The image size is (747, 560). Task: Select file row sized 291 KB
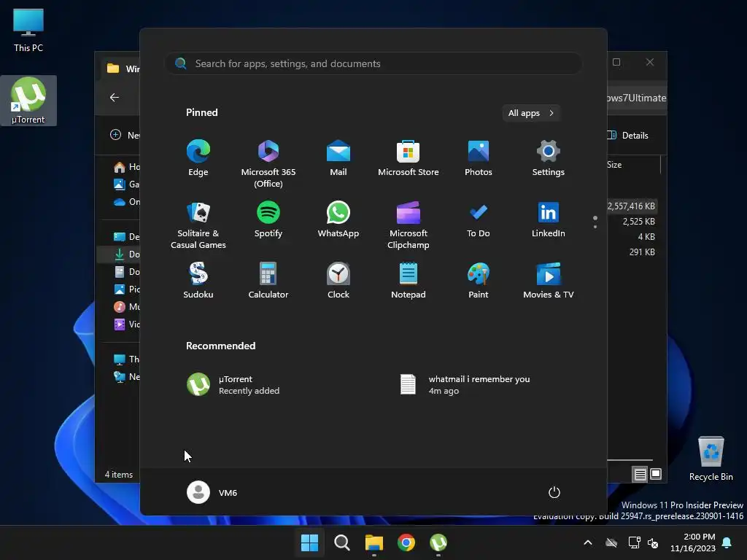click(x=632, y=252)
